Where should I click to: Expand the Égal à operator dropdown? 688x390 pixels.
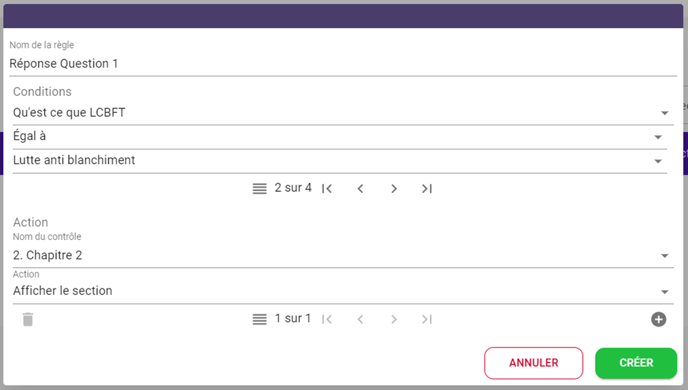coord(340,137)
